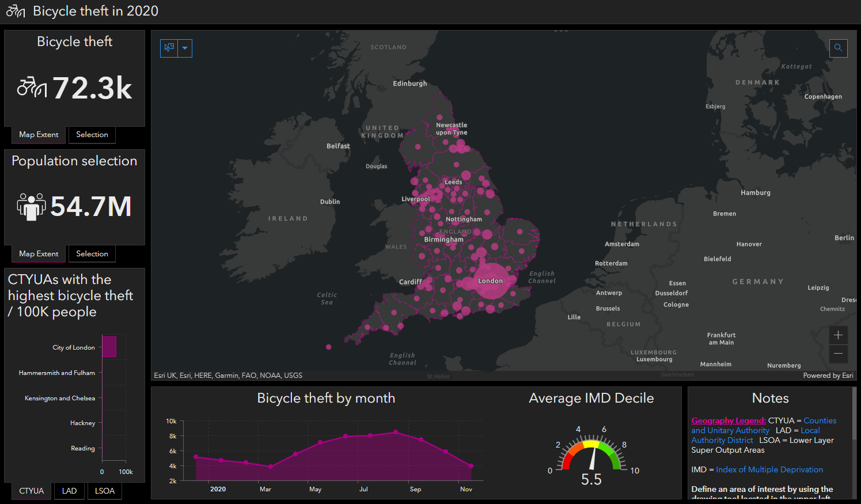Open the Index of Multiple Deprivation link
This screenshot has width=861, height=504.
[x=769, y=469]
